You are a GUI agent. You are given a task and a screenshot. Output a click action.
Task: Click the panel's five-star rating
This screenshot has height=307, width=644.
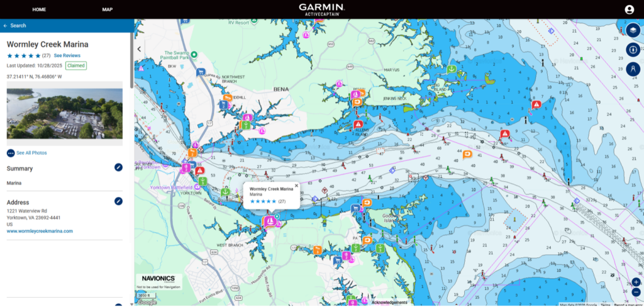(24, 55)
